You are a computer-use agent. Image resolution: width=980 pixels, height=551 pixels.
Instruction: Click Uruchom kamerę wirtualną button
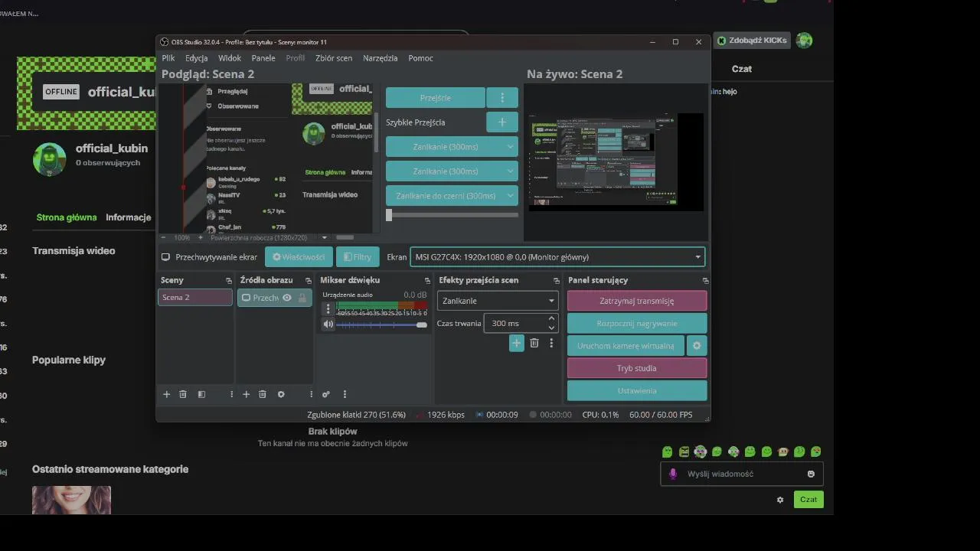[626, 346]
